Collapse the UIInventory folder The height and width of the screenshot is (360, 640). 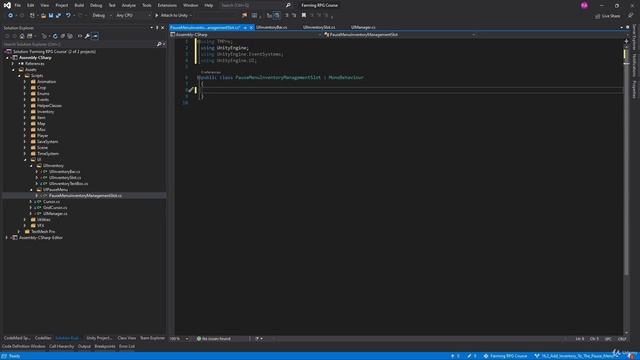coord(31,166)
